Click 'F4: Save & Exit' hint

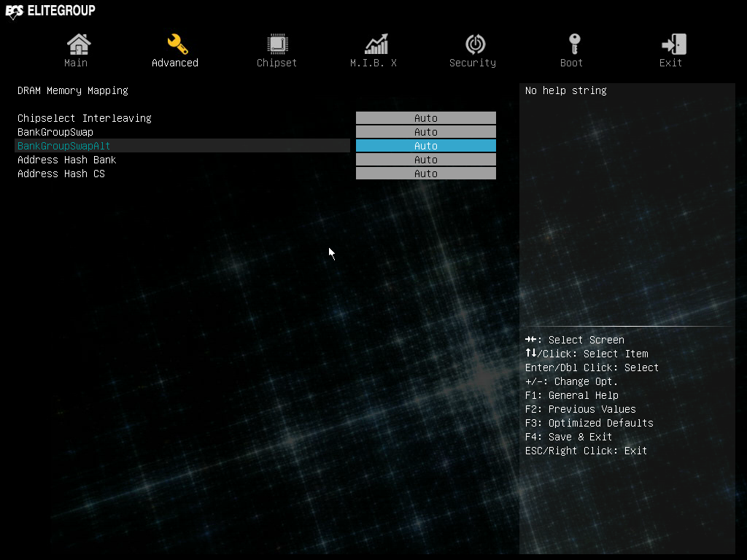click(x=568, y=437)
